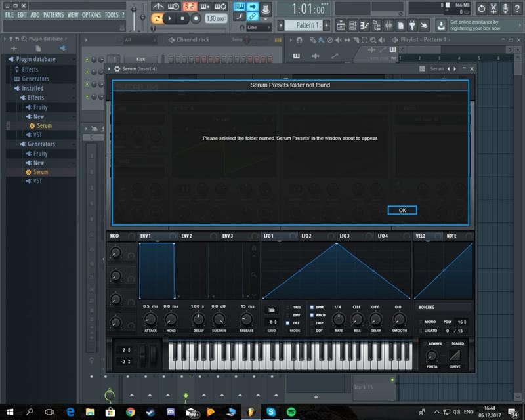
Task: Switch to the LFO 3 tab
Action: click(x=345, y=236)
